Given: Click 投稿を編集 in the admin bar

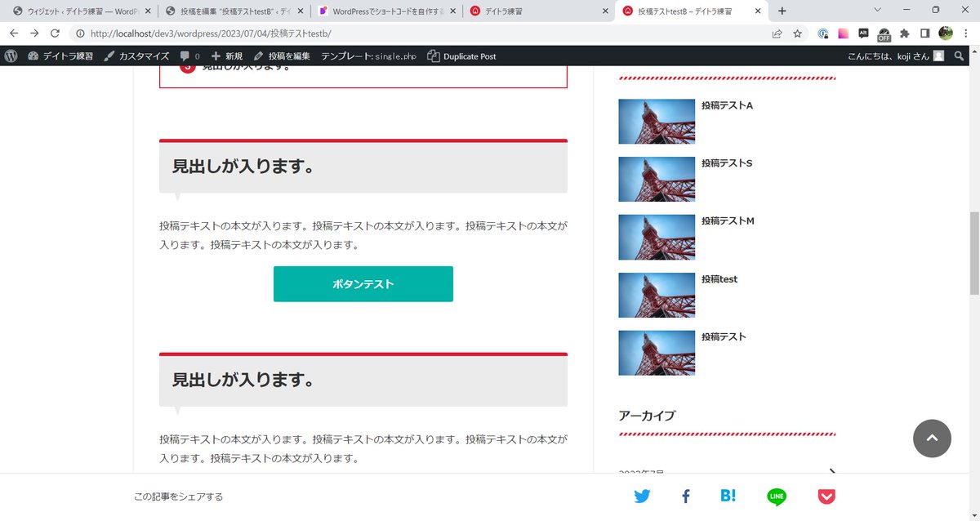Looking at the screenshot, I should point(282,56).
